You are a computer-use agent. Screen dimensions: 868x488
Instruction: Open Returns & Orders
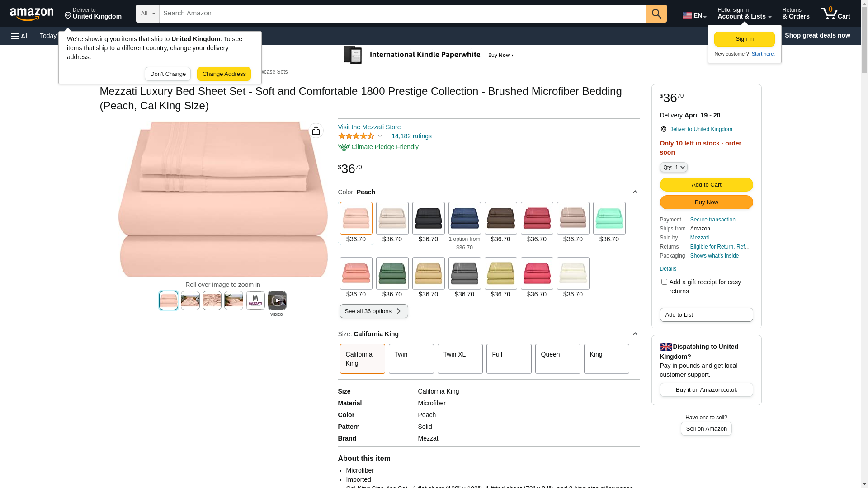tap(796, 14)
